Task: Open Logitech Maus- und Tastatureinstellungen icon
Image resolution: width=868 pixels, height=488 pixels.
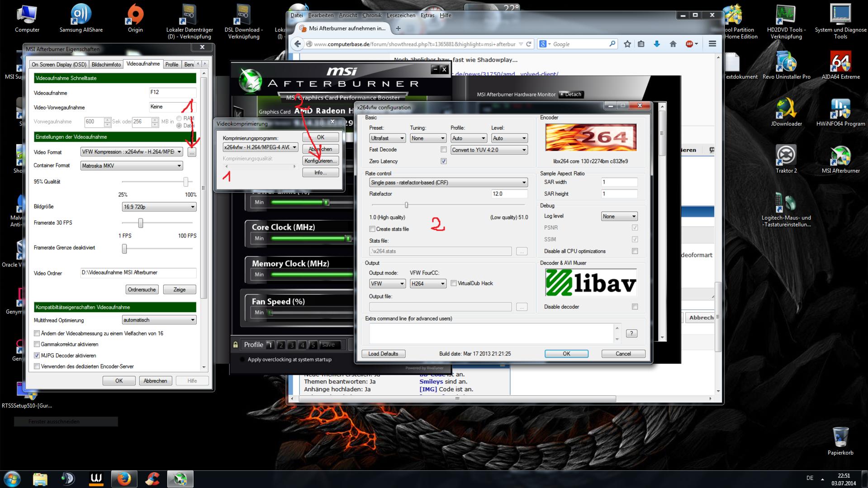Action: [x=786, y=209]
